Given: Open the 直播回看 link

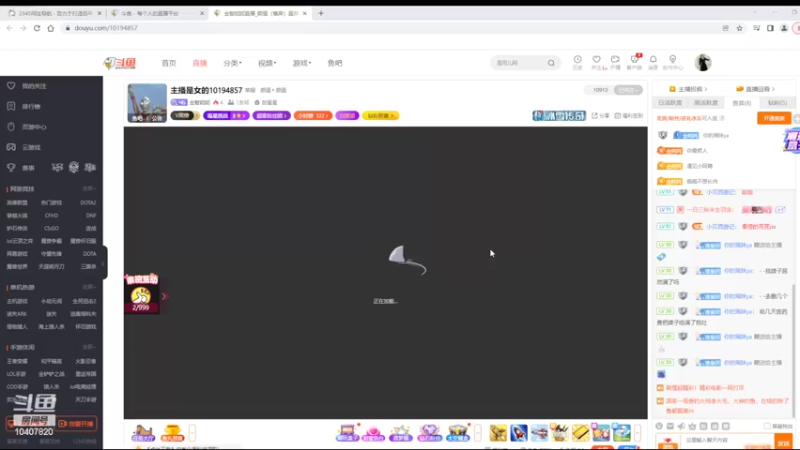Looking at the screenshot, I should 755,89.
